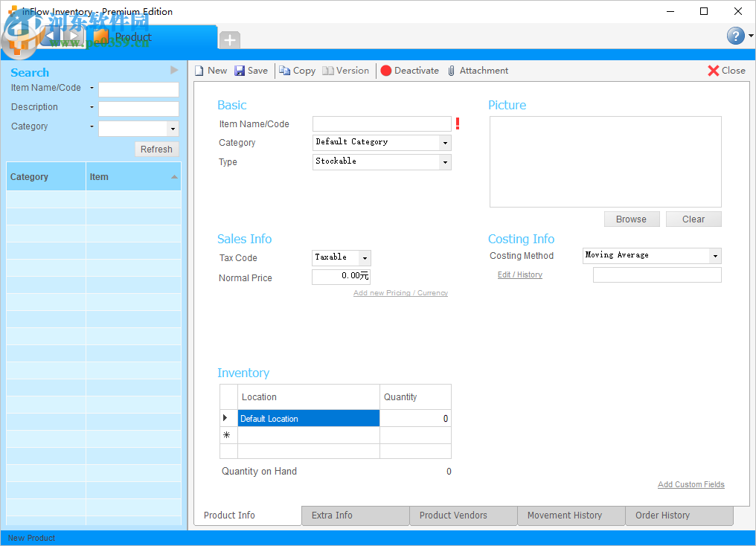Click the Quantity column header
Image resolution: width=756 pixels, height=546 pixels.
pos(416,397)
